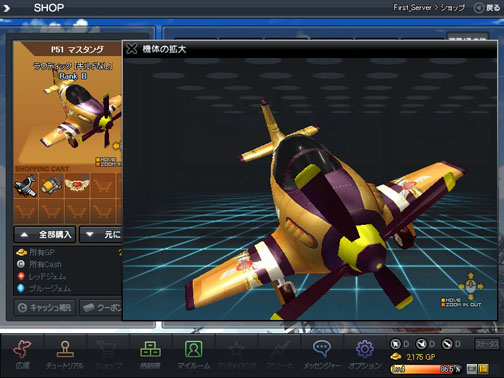Open the 格納庫 hangar boxes icon

coord(150,349)
